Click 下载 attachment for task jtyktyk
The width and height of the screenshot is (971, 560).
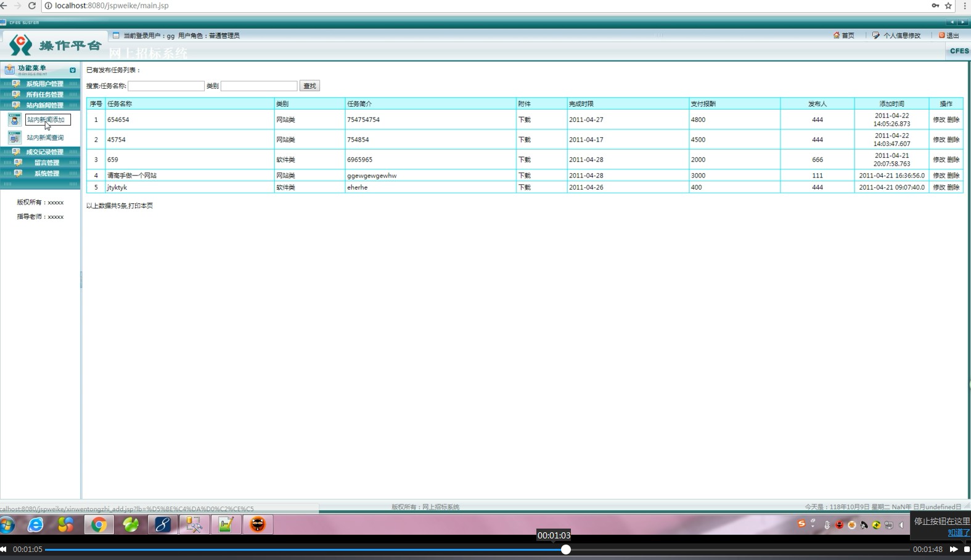[524, 187]
